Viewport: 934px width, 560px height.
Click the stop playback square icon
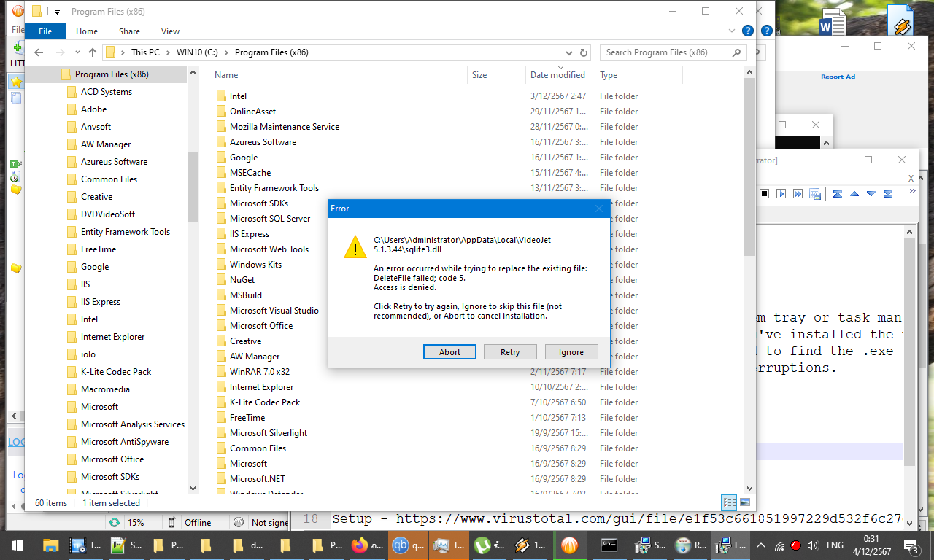coord(765,194)
